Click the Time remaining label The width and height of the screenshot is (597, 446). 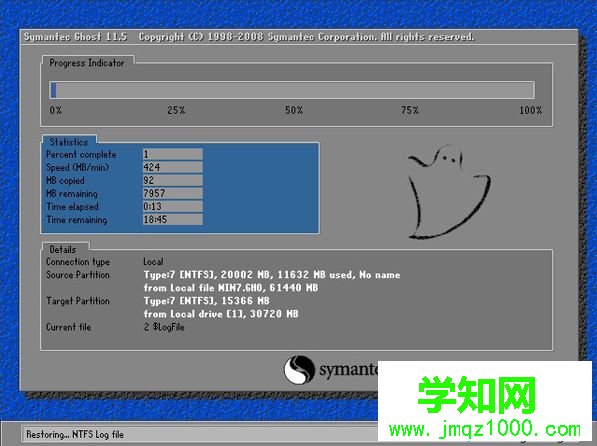77,220
